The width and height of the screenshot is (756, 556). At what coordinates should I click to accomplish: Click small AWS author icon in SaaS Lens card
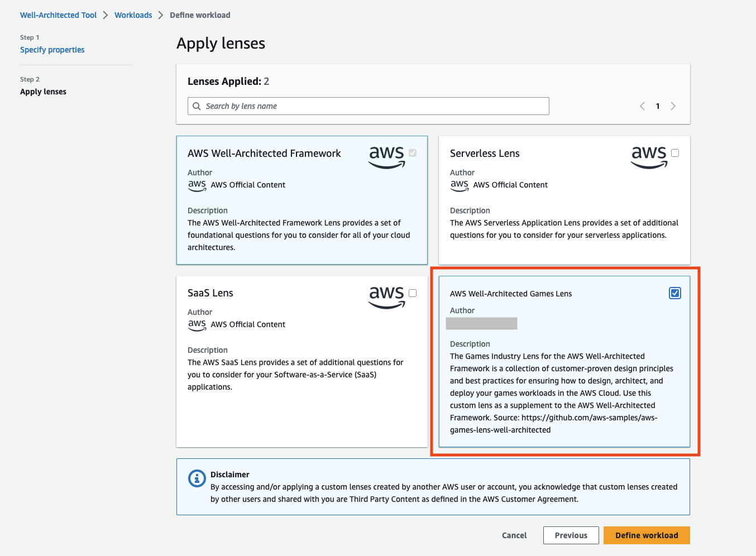tap(197, 325)
